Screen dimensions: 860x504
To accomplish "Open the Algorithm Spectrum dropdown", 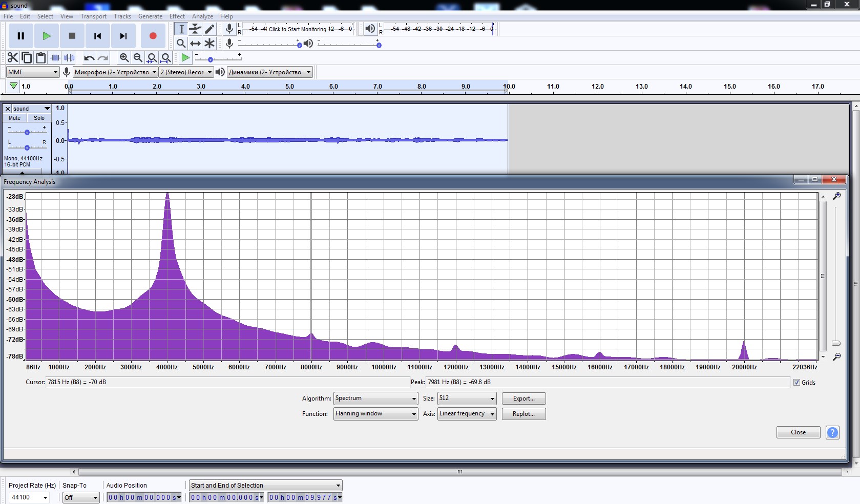I will (375, 398).
